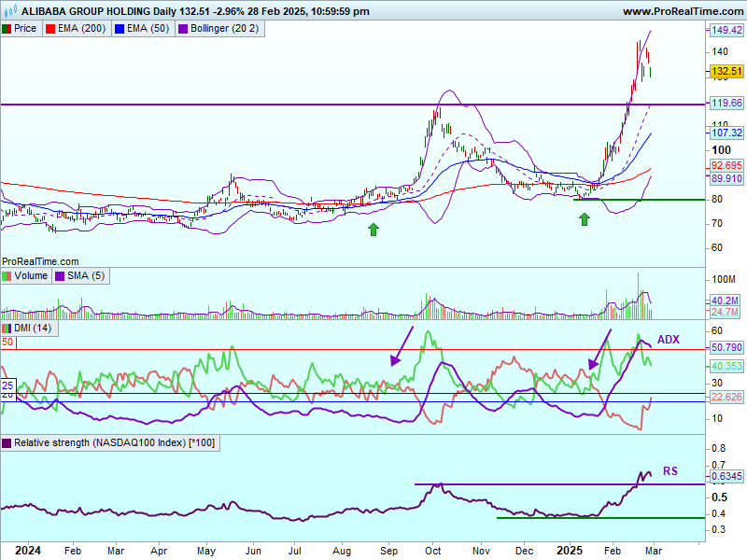Click the Volume panel legend icon
747x560 pixels.
tap(7, 276)
